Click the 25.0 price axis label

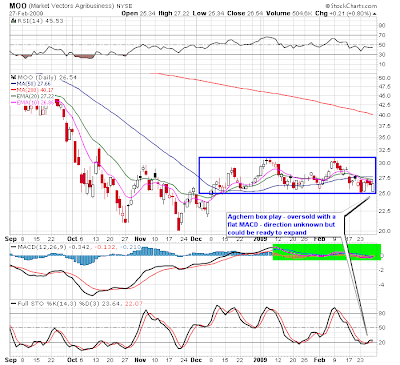pos(384,194)
